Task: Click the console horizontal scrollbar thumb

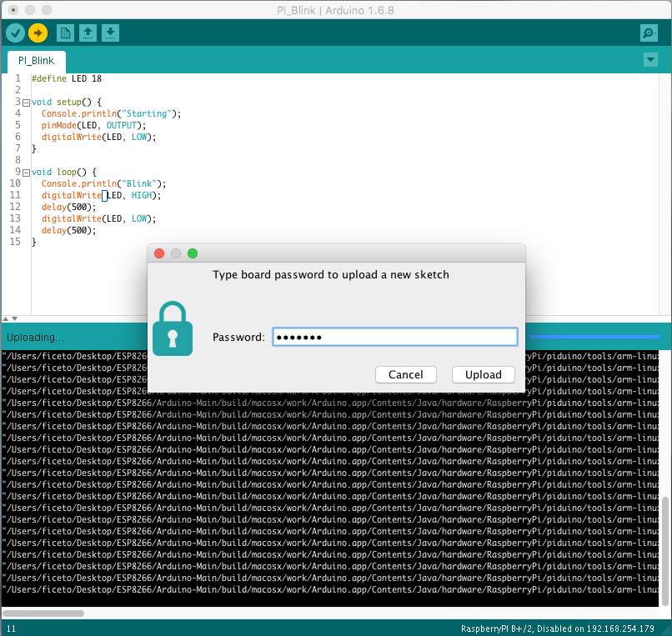Action: pos(43,613)
